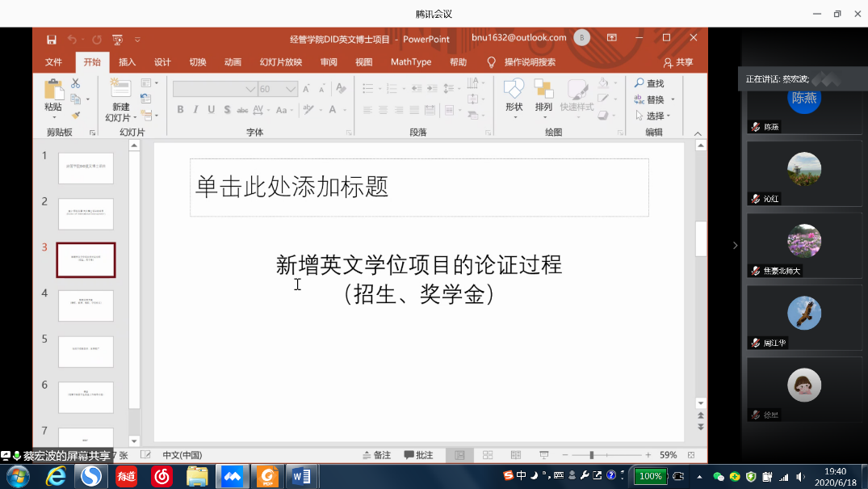The image size is (868, 489).
Task: Expand the font size dropdown showing 60
Action: pyautogui.click(x=292, y=89)
